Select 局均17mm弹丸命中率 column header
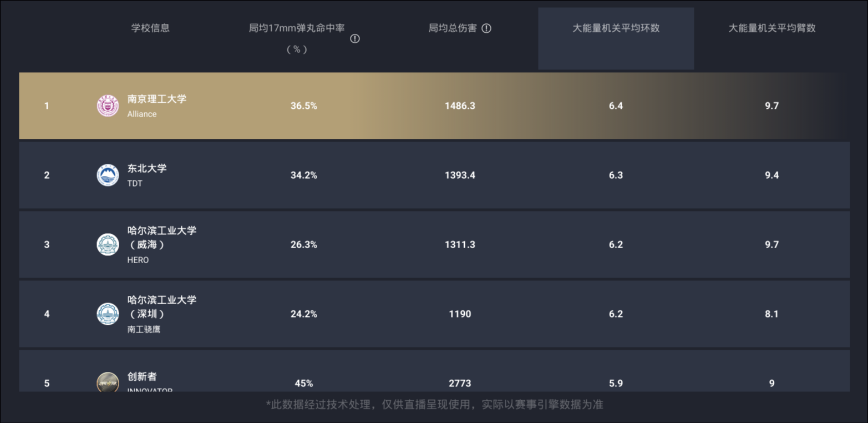The width and height of the screenshot is (868, 423). pyautogui.click(x=297, y=38)
